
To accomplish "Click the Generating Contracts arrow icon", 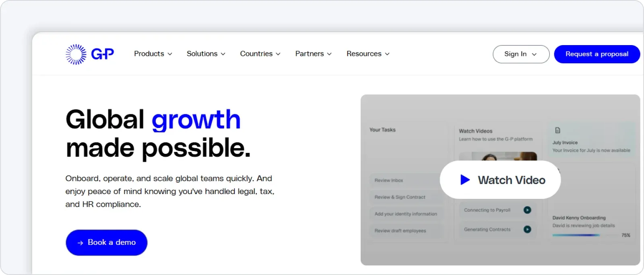I will point(527,229).
